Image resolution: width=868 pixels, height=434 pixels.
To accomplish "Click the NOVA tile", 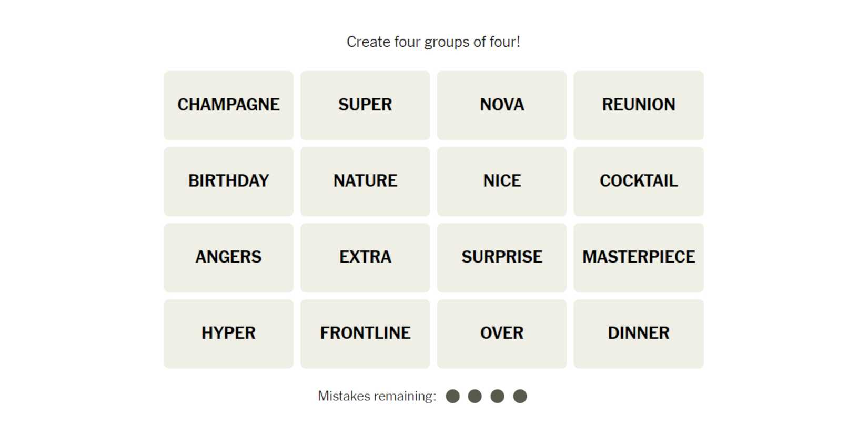I will [x=502, y=105].
